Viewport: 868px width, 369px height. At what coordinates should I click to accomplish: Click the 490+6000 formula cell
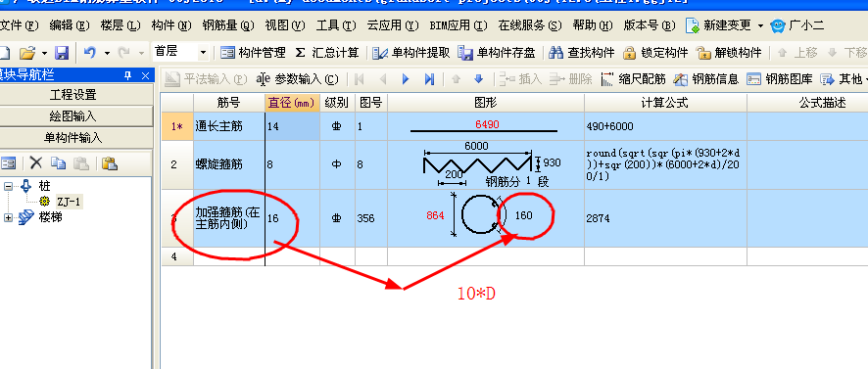tap(665, 126)
